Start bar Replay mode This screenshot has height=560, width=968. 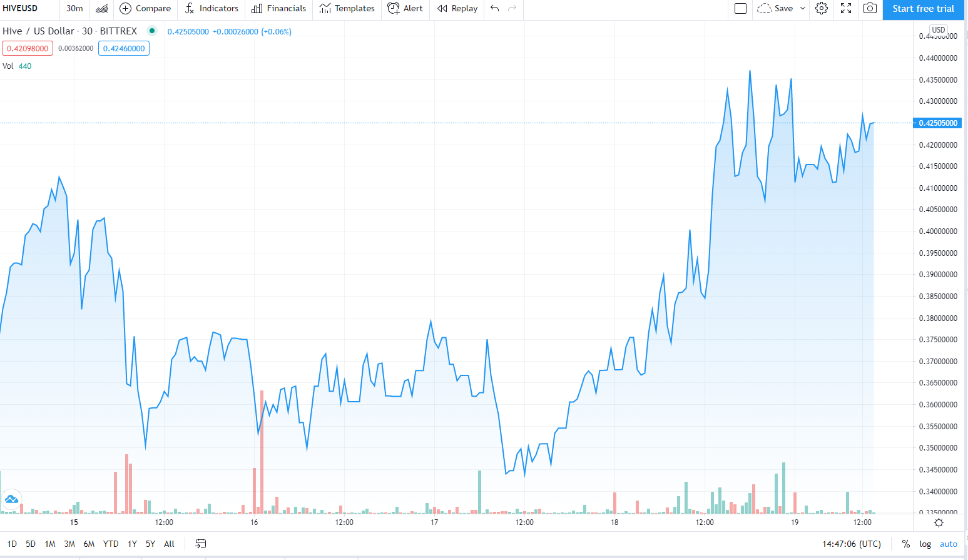[457, 9]
